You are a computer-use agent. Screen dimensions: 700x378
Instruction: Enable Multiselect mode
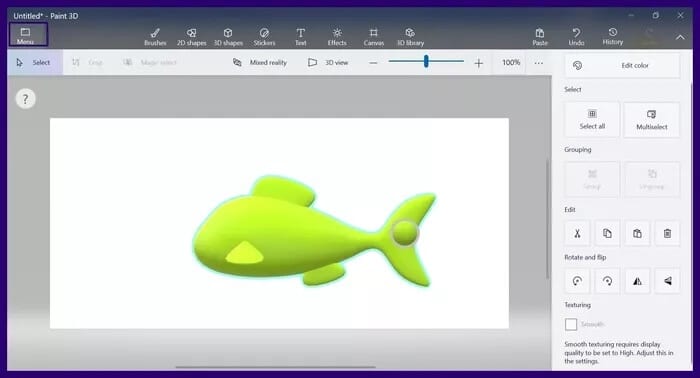coord(651,120)
